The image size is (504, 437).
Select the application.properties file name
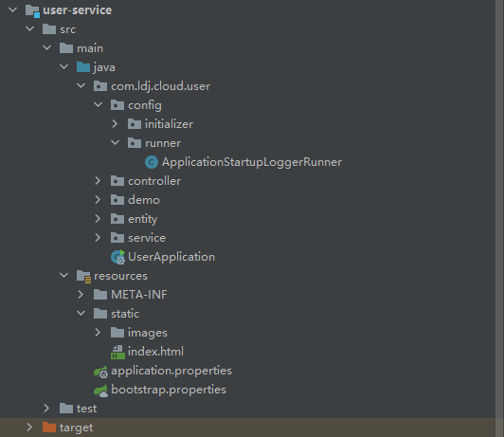(171, 371)
